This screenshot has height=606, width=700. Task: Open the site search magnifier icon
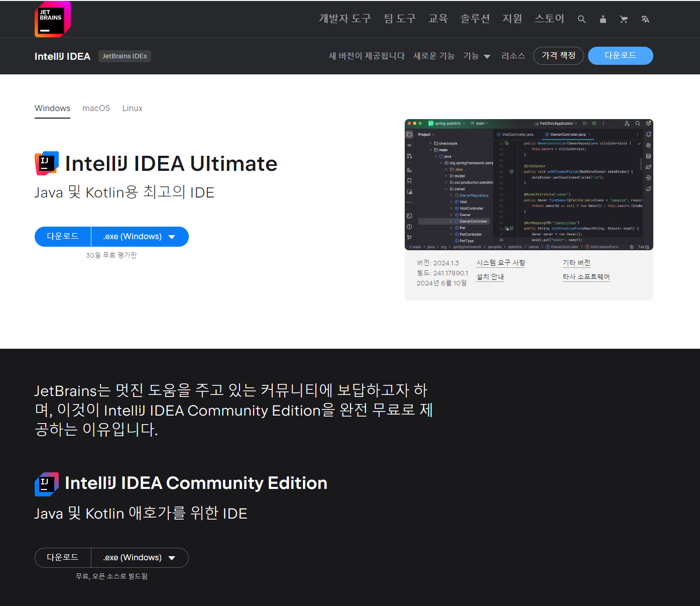coord(581,19)
